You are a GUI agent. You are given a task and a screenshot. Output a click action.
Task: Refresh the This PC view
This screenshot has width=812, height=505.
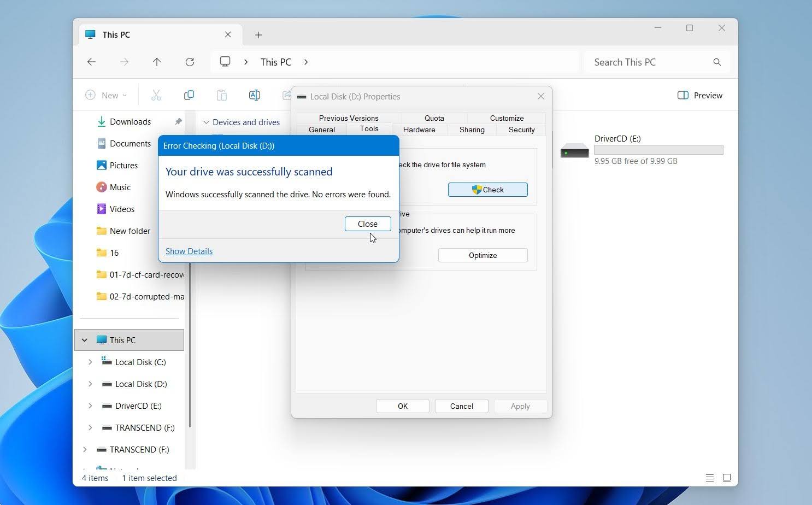pos(190,62)
